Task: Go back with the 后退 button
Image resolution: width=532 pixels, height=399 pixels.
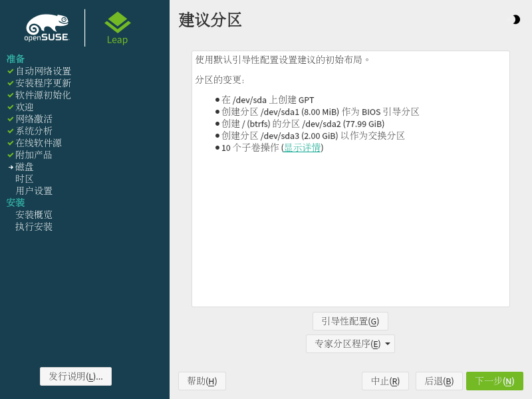Action: [439, 381]
